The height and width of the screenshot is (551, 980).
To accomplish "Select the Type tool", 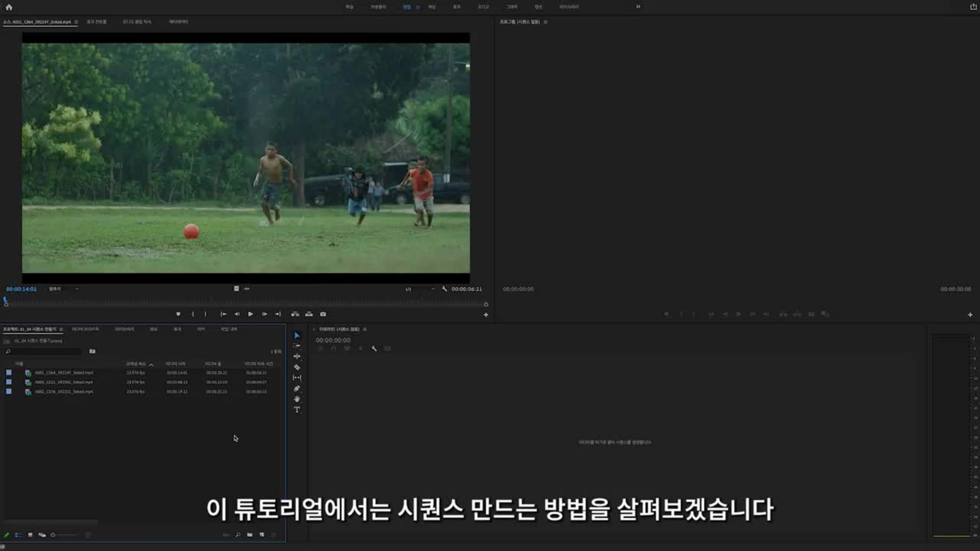I will coord(297,410).
